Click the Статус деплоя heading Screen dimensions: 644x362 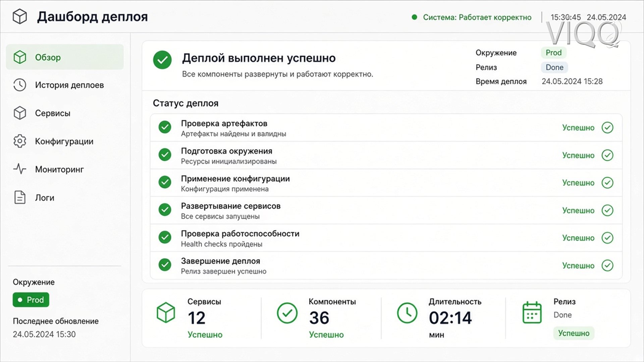[x=185, y=103]
